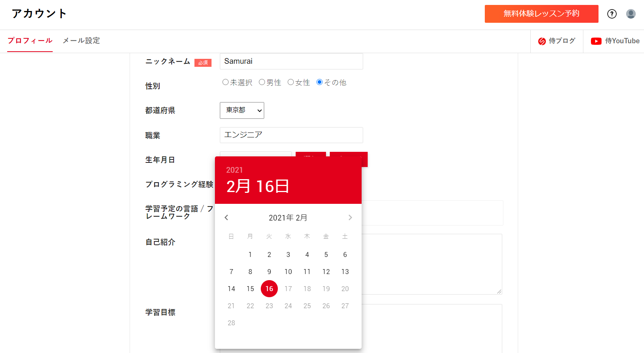The width and height of the screenshot is (644, 353).
Task: Switch to the メール設定 tab
Action: pyautogui.click(x=81, y=41)
